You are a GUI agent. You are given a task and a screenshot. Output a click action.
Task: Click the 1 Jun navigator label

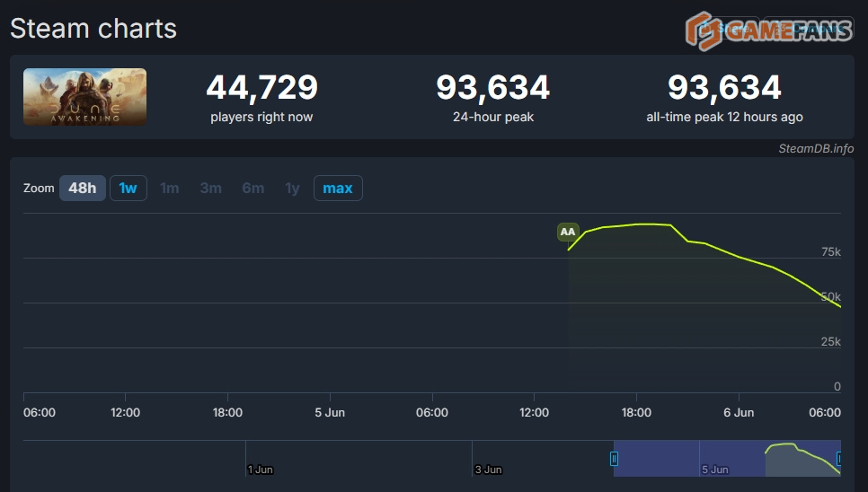(261, 470)
